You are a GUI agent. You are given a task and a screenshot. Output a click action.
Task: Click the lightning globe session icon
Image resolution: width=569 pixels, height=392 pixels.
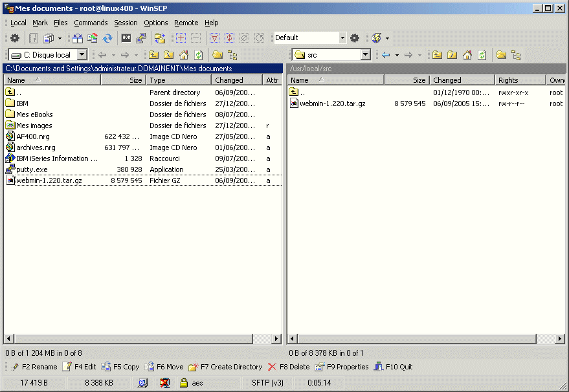click(x=377, y=38)
